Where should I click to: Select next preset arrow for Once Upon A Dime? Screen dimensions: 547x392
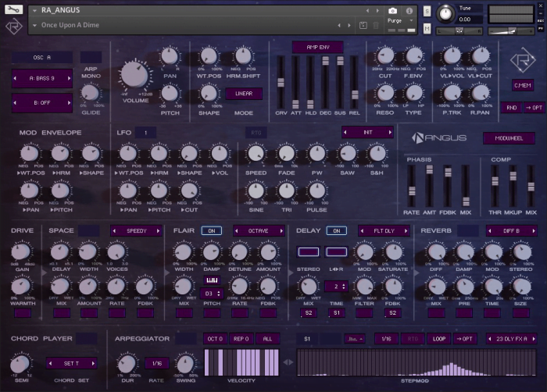pos(349,25)
